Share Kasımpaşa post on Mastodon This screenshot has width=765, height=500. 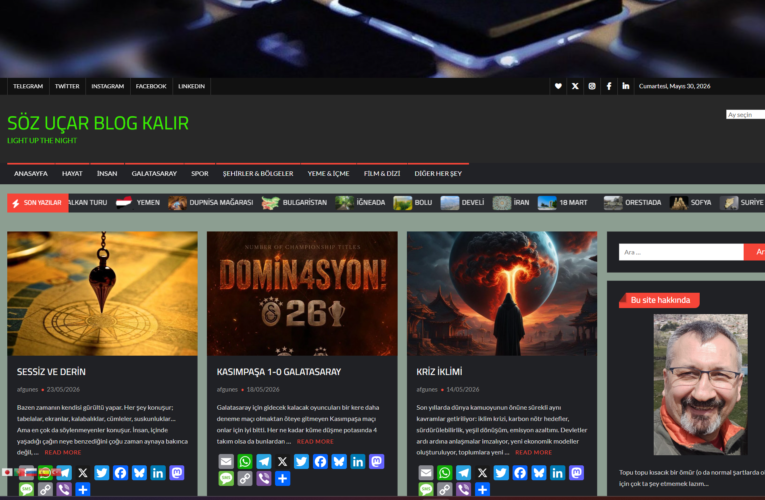(377, 461)
